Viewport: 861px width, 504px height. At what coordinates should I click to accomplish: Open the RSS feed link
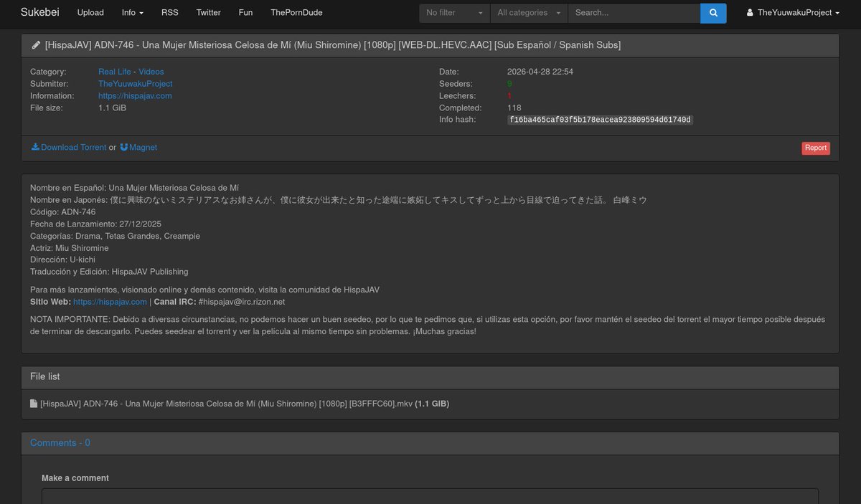170,13
